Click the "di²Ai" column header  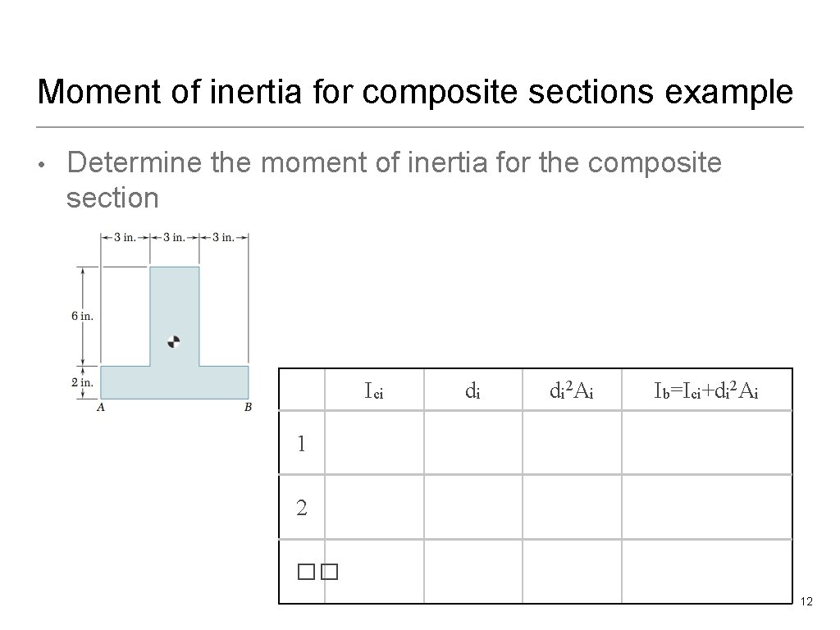(x=572, y=391)
